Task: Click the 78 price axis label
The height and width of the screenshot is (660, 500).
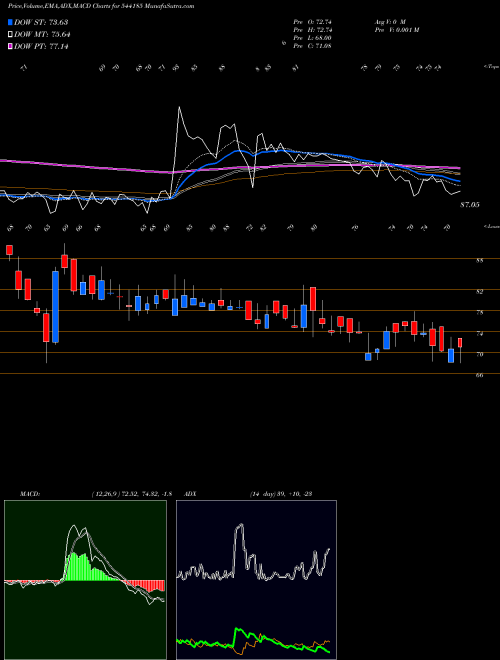Action: point(479,313)
